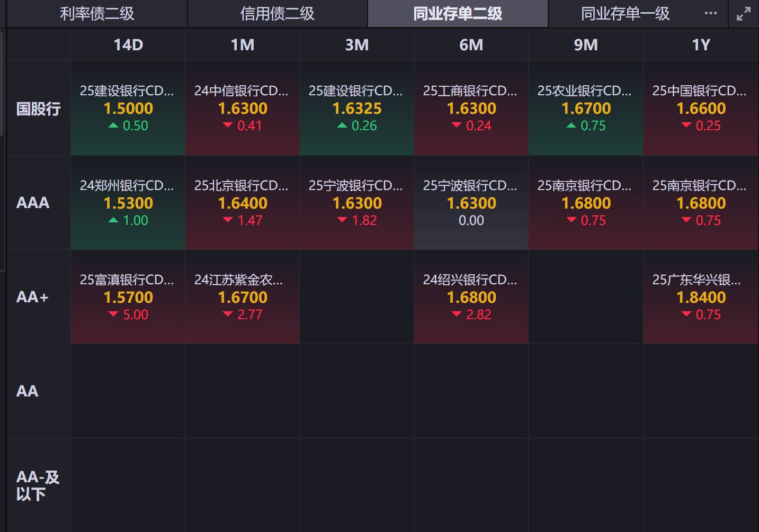Screen dimensions: 759x532
Task: Switch to the 信用债二级 tab
Action: click(x=278, y=14)
